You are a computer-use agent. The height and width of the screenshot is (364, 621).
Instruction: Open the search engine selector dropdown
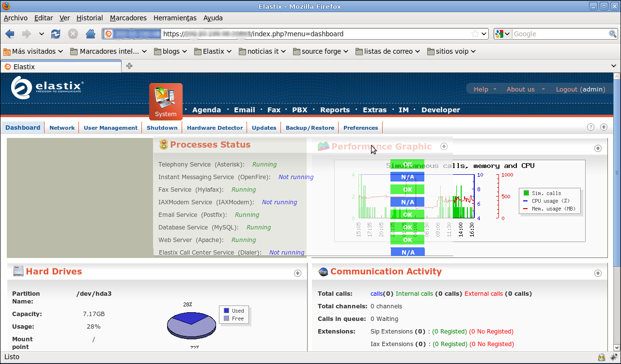(503, 34)
